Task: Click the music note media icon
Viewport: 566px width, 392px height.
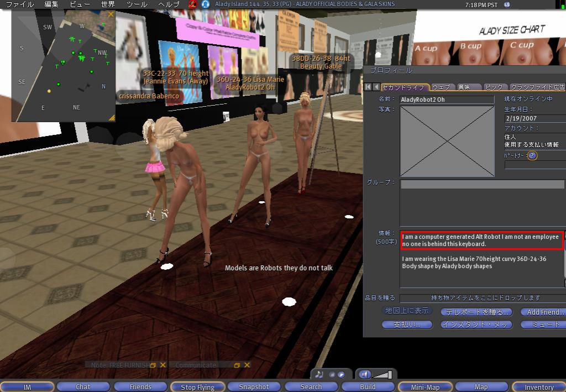Action: [x=319, y=374]
